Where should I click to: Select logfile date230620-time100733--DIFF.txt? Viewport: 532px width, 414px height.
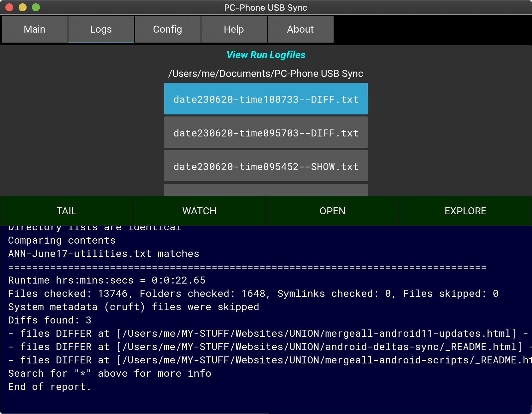pos(266,99)
